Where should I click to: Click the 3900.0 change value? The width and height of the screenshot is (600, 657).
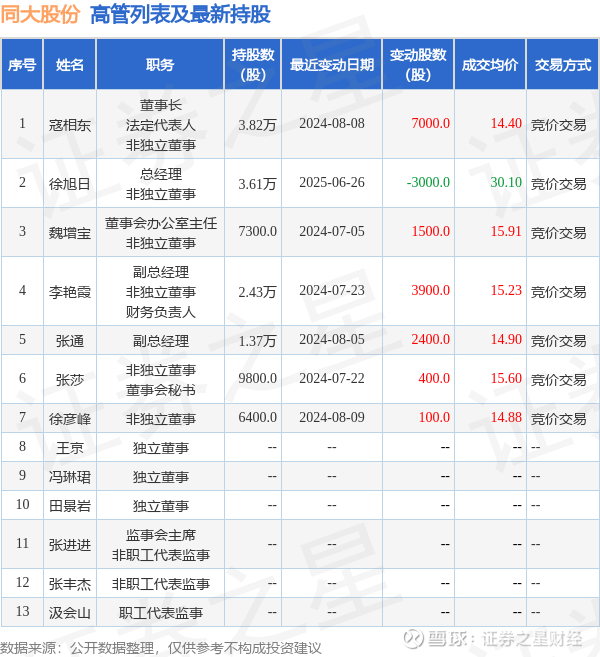[430, 290]
